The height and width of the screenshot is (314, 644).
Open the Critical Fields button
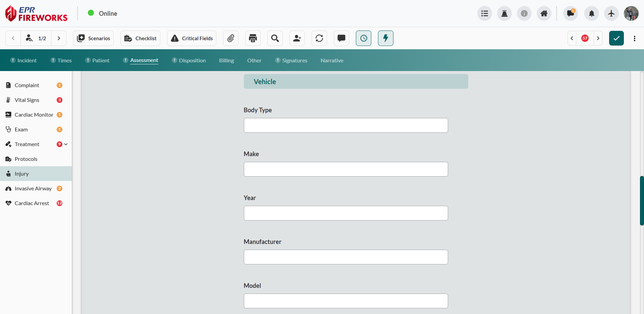tap(192, 38)
